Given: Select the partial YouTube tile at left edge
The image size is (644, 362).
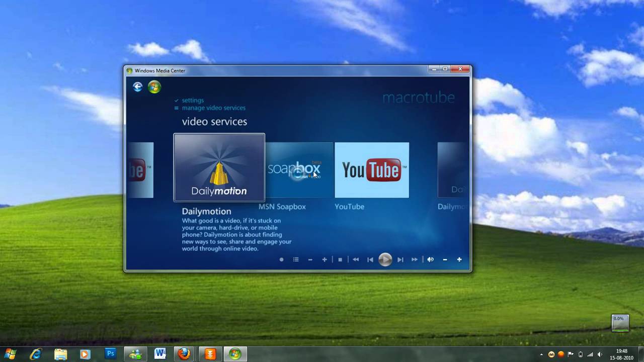Looking at the screenshot, I should coord(140,170).
